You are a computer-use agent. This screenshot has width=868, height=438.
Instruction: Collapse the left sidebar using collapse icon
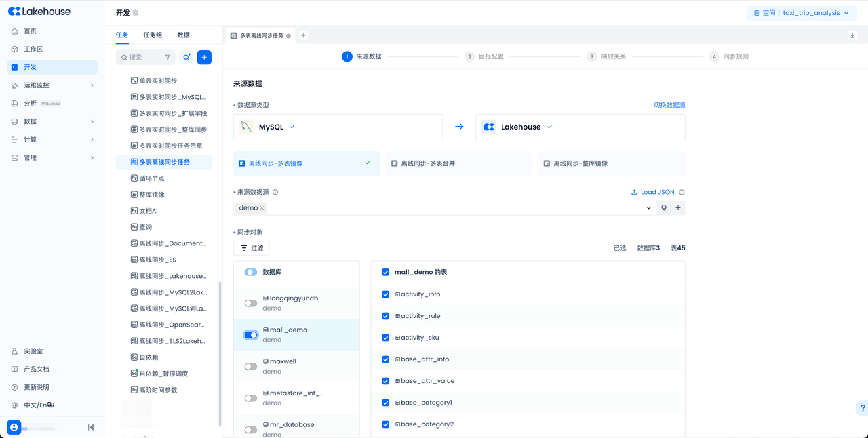click(91, 427)
